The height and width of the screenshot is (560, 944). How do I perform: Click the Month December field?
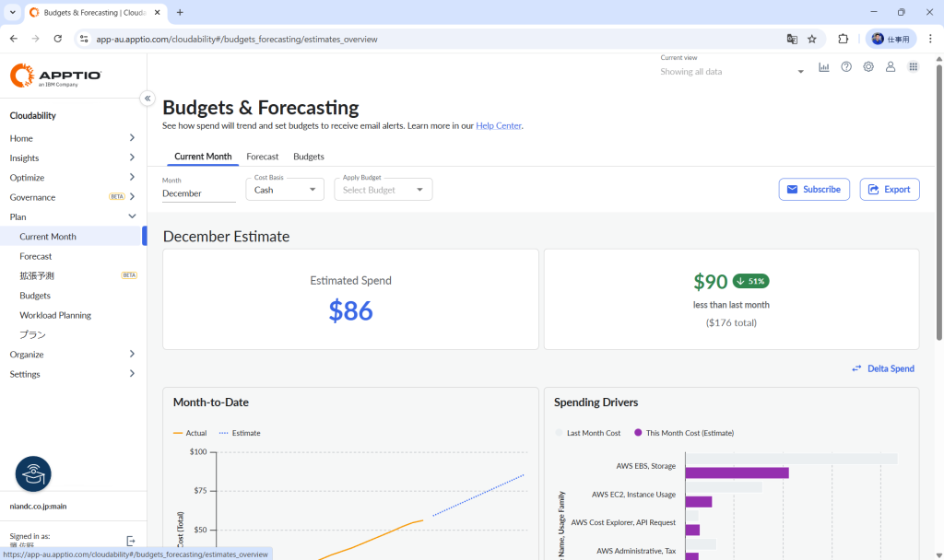199,193
